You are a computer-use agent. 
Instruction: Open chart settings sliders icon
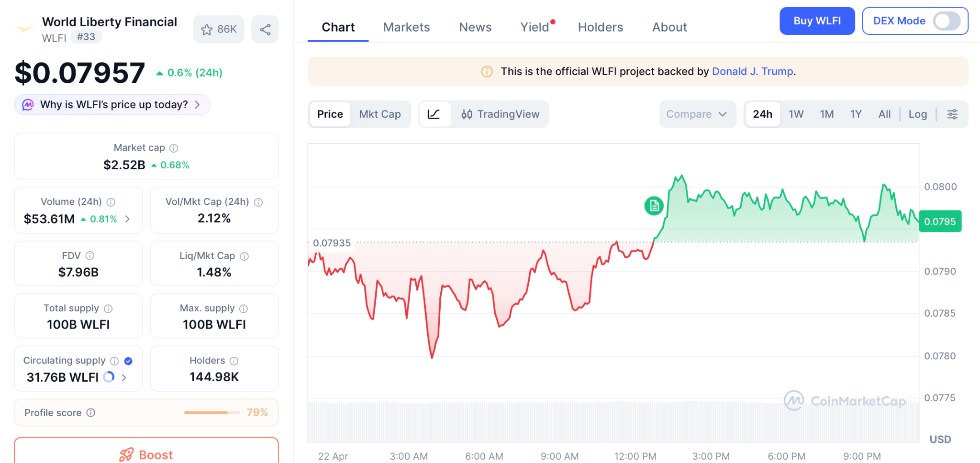pyautogui.click(x=952, y=114)
